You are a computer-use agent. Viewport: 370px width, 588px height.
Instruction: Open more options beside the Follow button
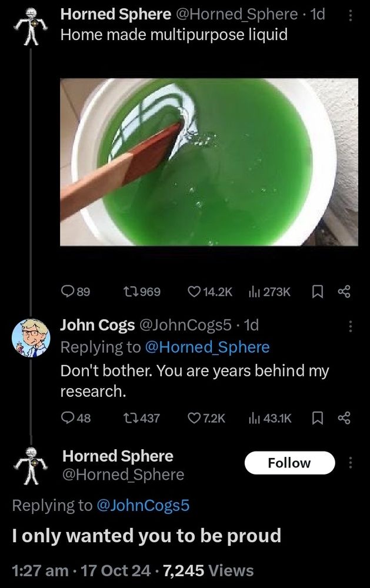[x=351, y=463]
